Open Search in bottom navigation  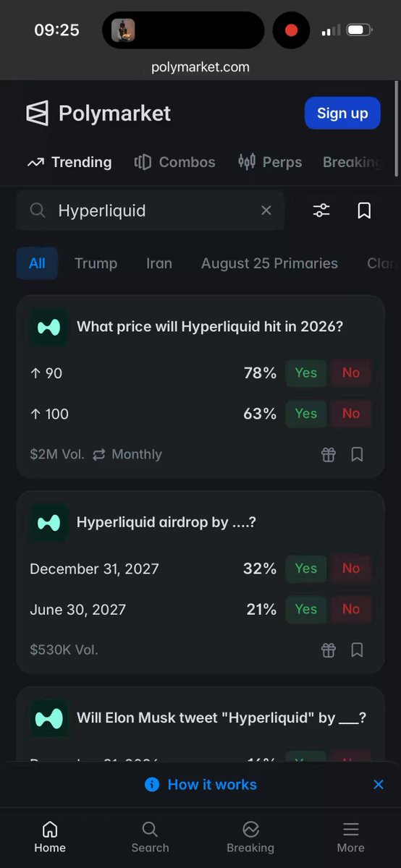[x=150, y=837]
